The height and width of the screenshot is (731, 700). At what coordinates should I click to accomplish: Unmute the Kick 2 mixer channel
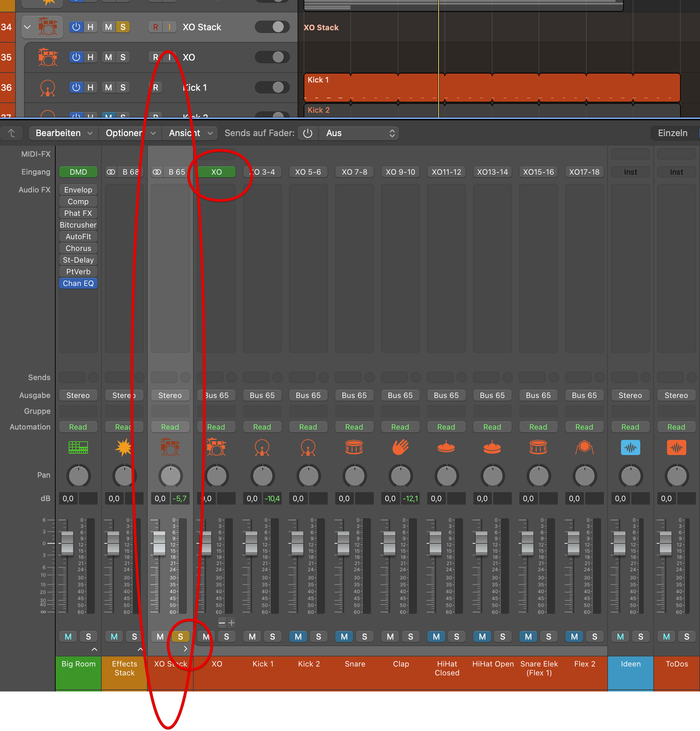click(x=298, y=636)
